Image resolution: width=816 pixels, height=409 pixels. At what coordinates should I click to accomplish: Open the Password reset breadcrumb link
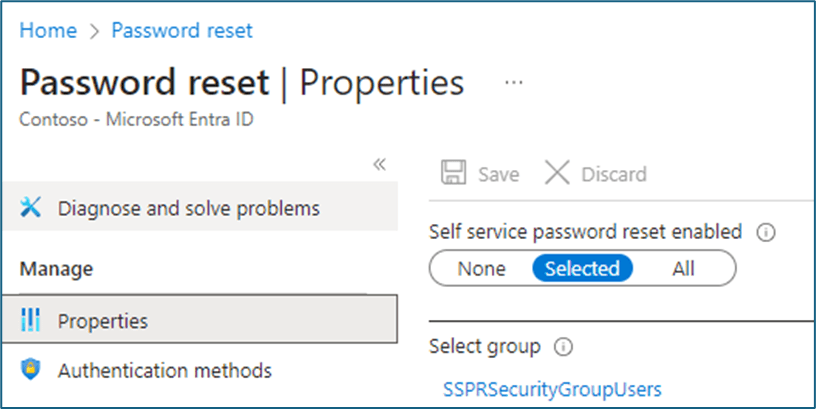click(182, 31)
